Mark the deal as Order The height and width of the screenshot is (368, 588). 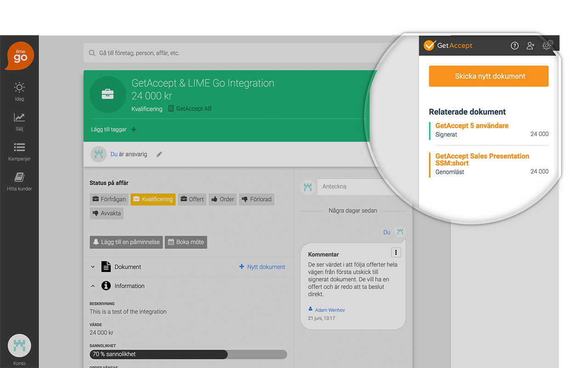[223, 199]
